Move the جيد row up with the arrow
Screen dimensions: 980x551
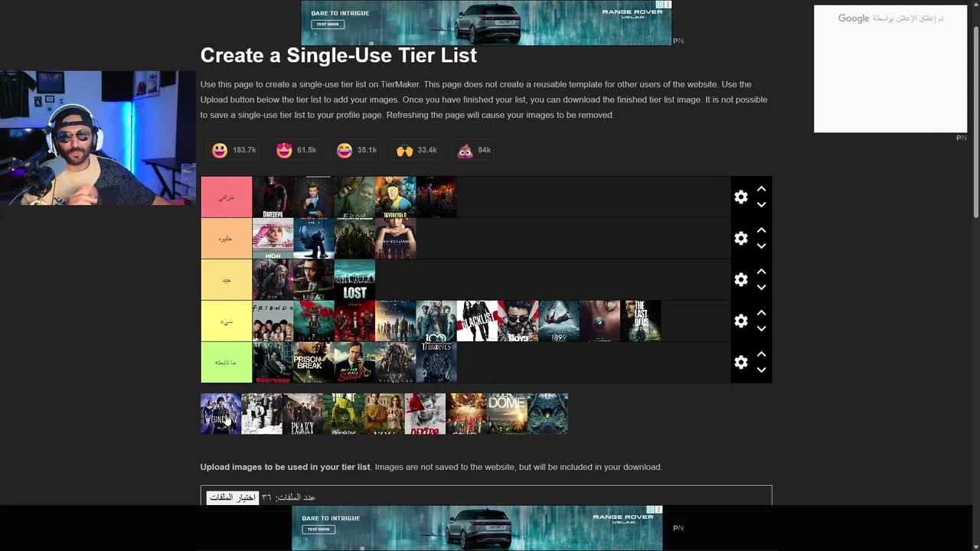pos(761,272)
